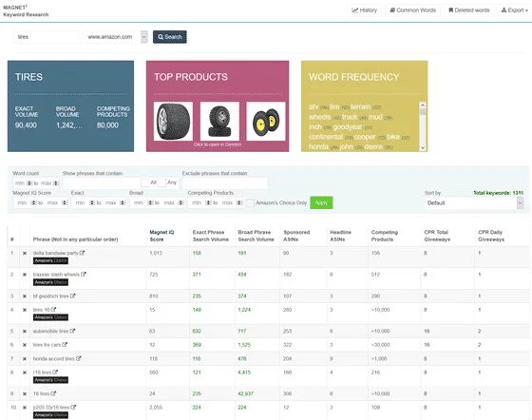This screenshot has height=420, width=532.
Task: Adjust Magnet IQ Score min stepper
Action: [33, 203]
